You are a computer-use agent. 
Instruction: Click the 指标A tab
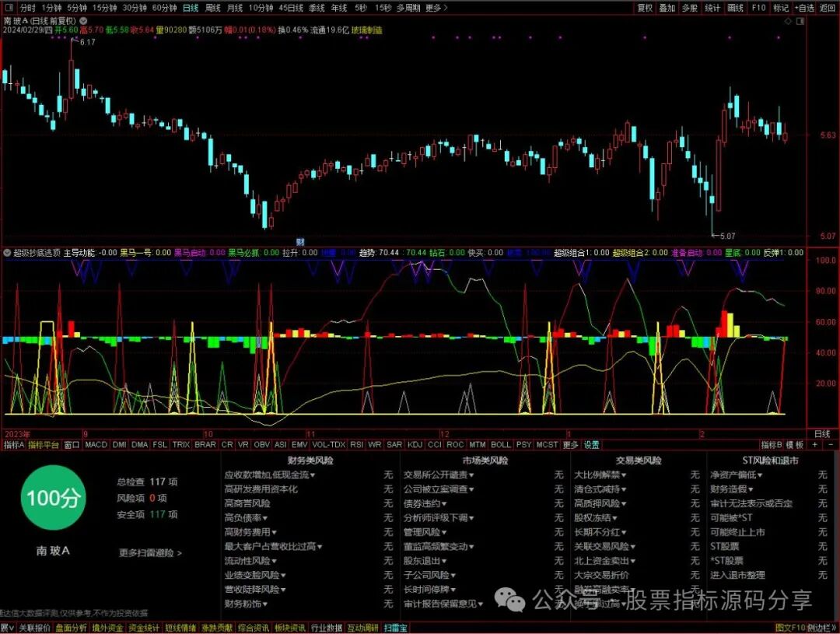[x=14, y=445]
